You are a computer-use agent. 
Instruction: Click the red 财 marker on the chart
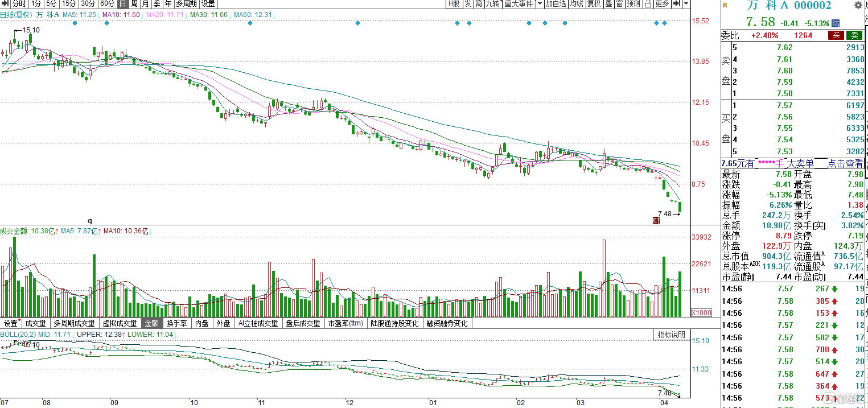pos(656,220)
